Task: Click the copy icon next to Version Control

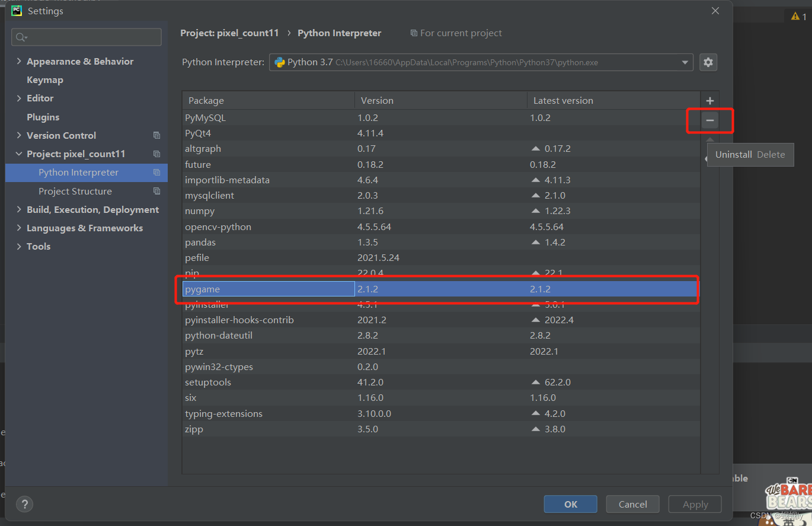Action: click(156, 135)
